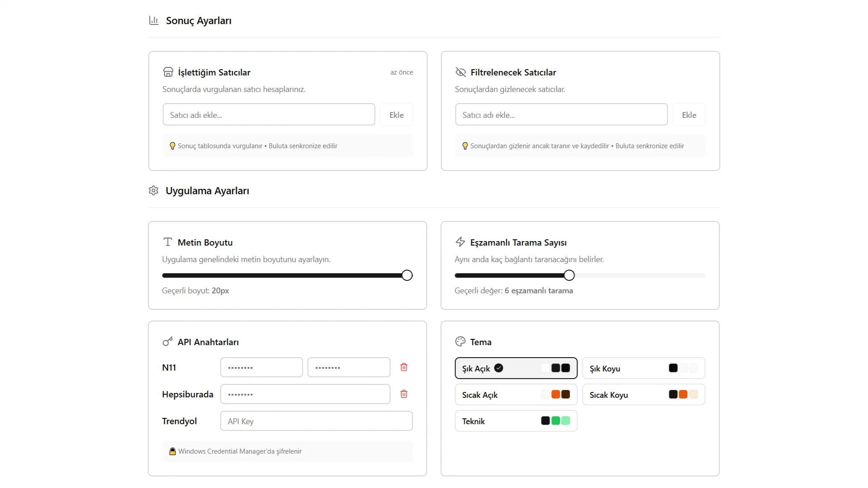Click the key icon next to API Anahtarları
This screenshot has height=488, width=868.
168,342
